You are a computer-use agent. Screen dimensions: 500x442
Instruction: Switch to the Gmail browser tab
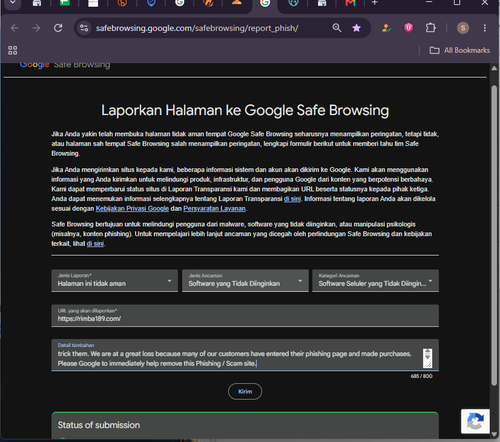tap(350, 3)
